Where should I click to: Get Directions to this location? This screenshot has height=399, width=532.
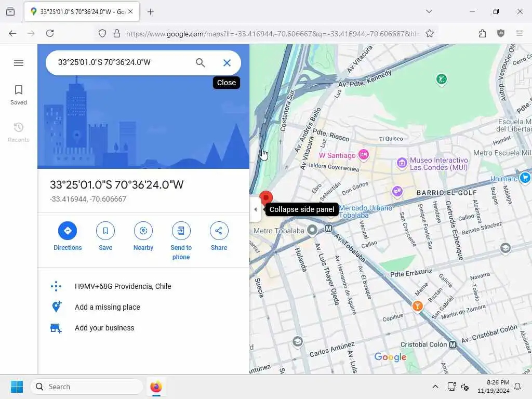click(68, 236)
